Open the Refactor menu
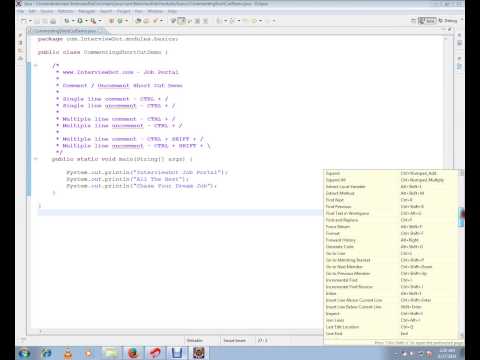480x360 pixels. coord(65,11)
